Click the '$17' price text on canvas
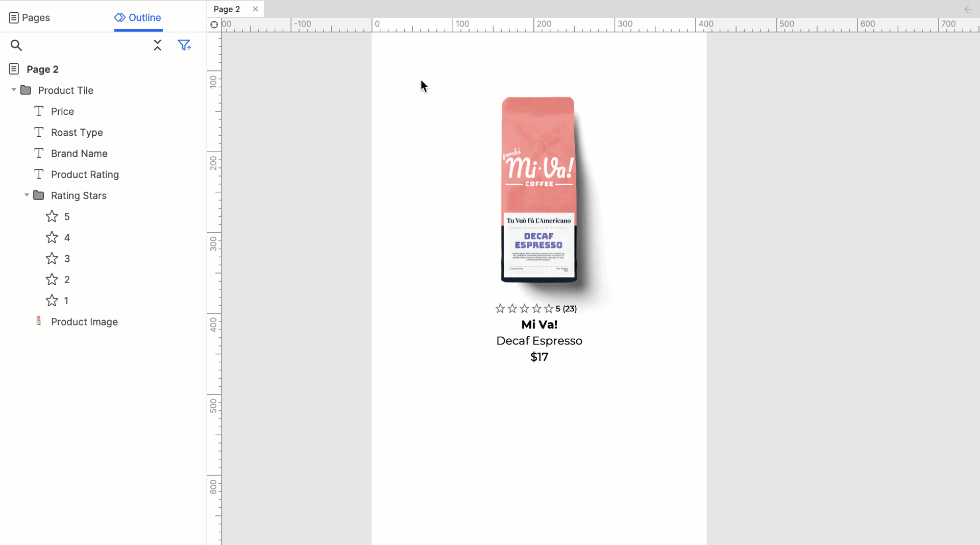 [x=540, y=357]
